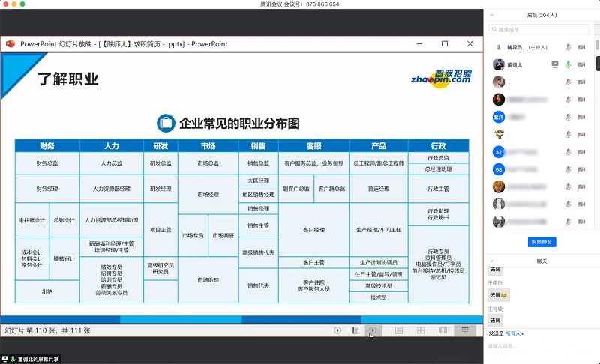Switch to Normal view icon
Screen dimensions: 600x364
(x=399, y=330)
